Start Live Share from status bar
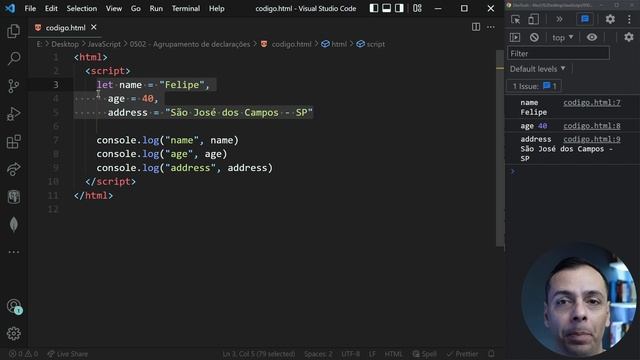The image size is (640, 360). click(x=67, y=354)
